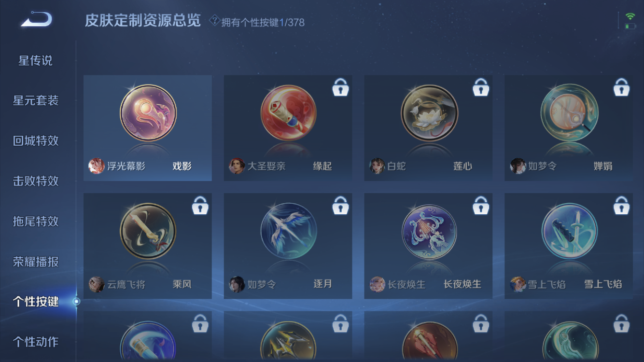The width and height of the screenshot is (644, 362).
Task: Open the 个性动作 category
Action: coord(35,342)
